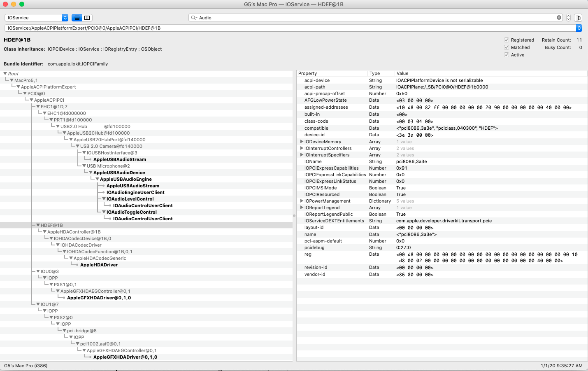Select the vendor-id property row

click(x=442, y=274)
